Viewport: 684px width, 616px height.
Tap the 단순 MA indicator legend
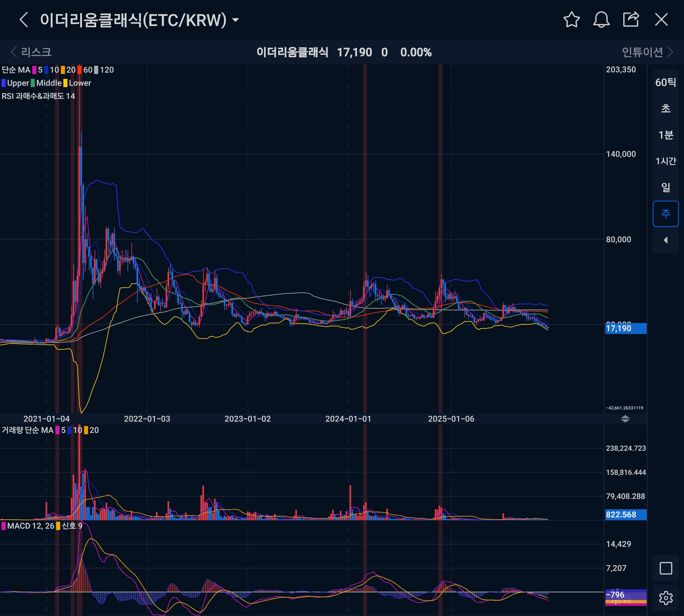point(16,70)
